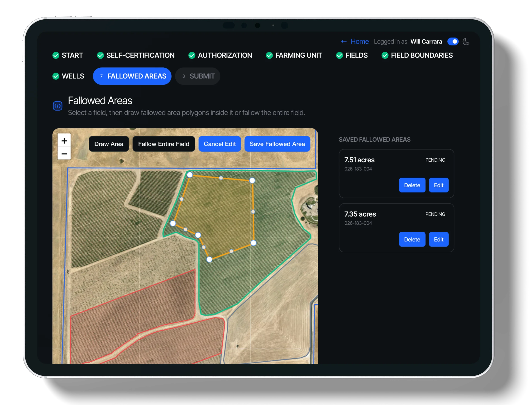Click the back arrow beside Home
Image resolution: width=532 pixels, height=405 pixels.
(344, 41)
